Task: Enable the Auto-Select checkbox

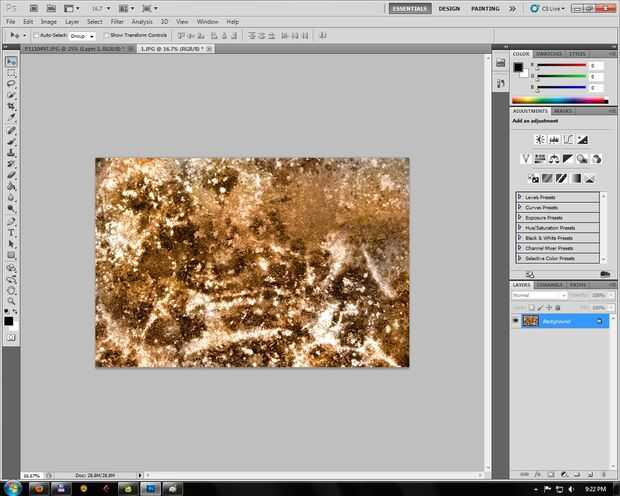Action: click(x=36, y=34)
